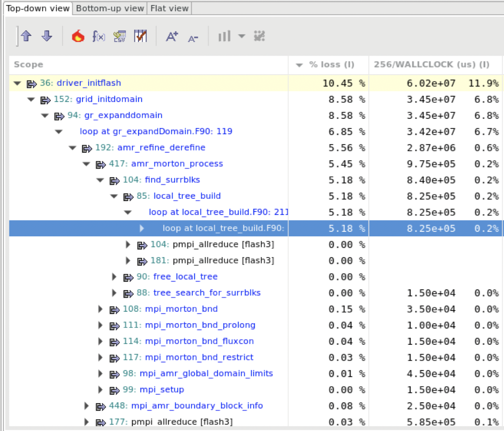Expand the pmpi_allreduce [flash3] entry

point(128,245)
